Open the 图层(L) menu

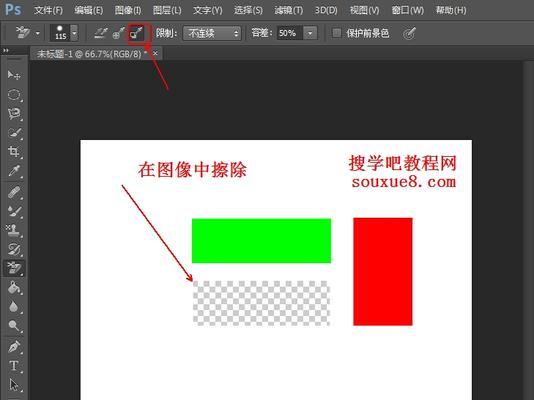click(167, 10)
